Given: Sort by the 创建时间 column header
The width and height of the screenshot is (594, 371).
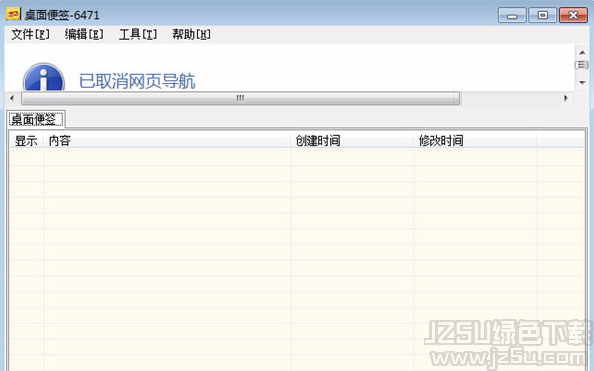Looking at the screenshot, I should pyautogui.click(x=352, y=141).
